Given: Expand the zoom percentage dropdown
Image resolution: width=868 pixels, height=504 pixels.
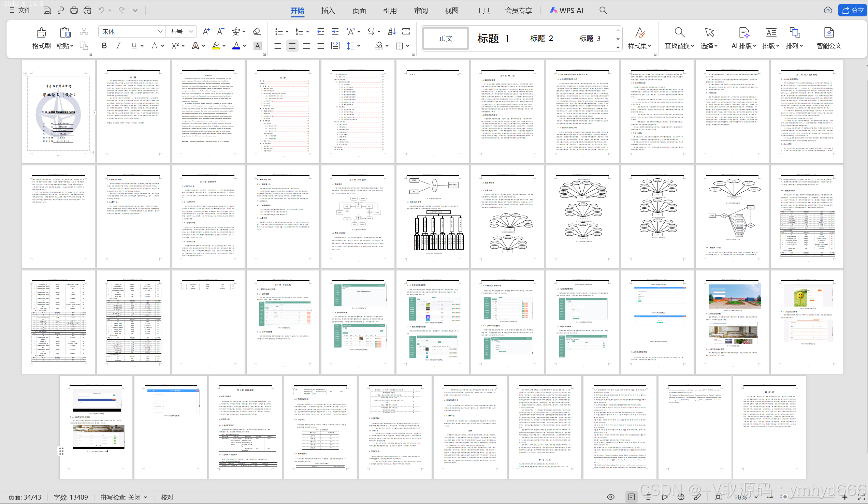Looking at the screenshot, I should [756, 497].
